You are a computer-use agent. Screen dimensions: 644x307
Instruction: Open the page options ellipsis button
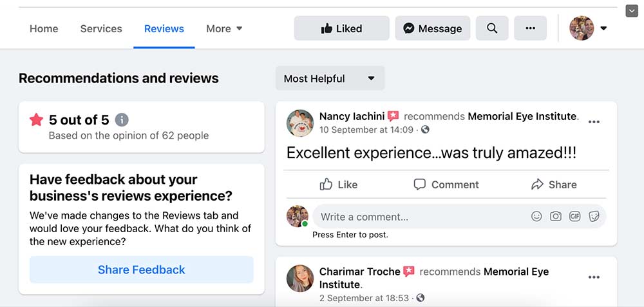(530, 28)
